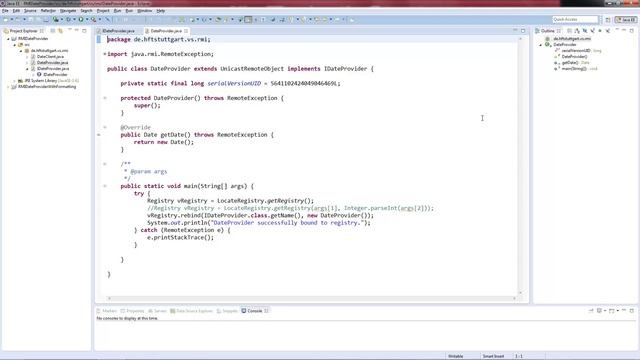
Task: Select serialVersionUID in the Outline
Action: [x=576, y=51]
